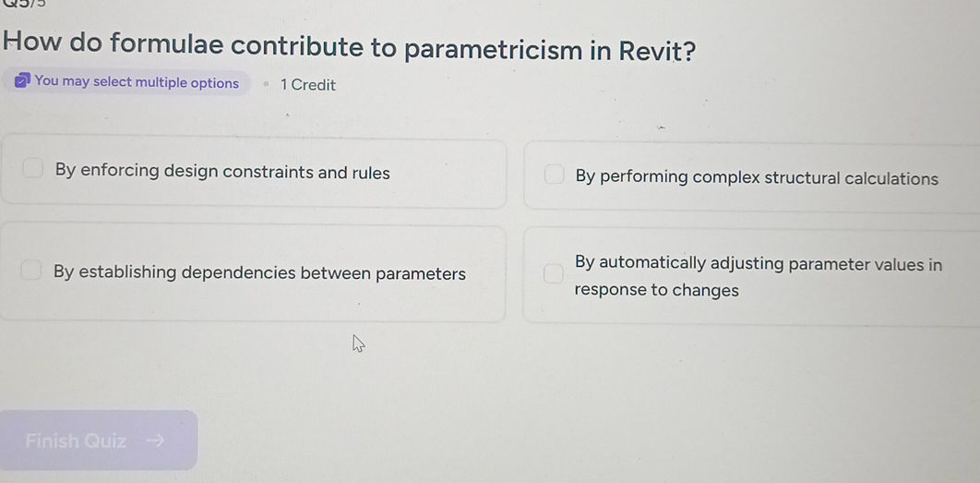Click empty space right of "response to changes"
Screen dimensions: 980x483
849,292
